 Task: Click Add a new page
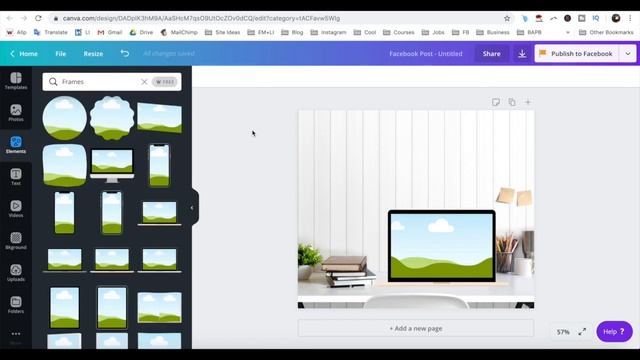[x=416, y=328]
